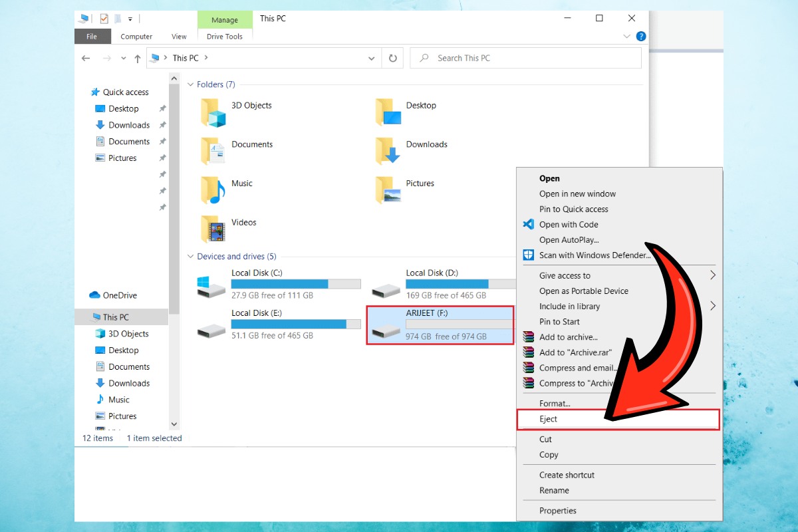Expand the Give access to submenu
This screenshot has width=798, height=532.
713,275
